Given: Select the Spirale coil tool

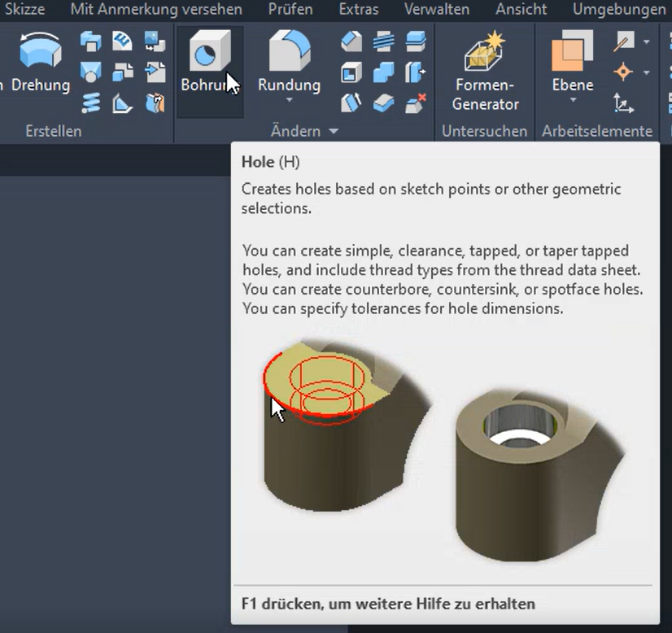Looking at the screenshot, I should 89,103.
